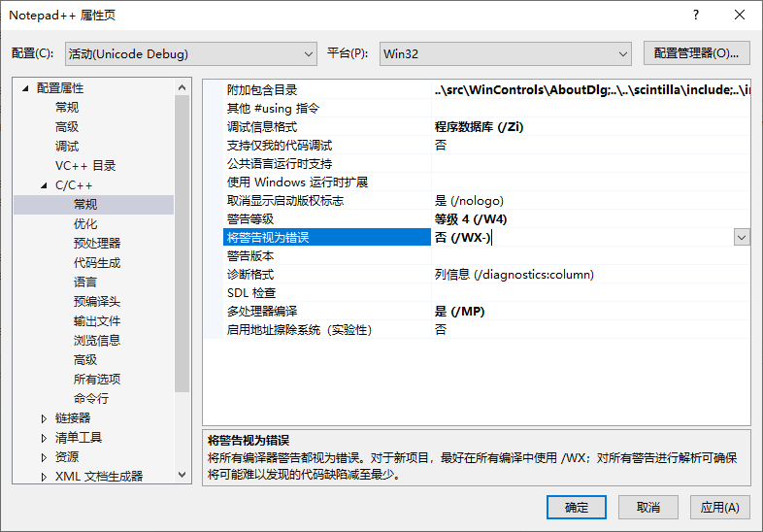This screenshot has width=763, height=532.
Task: Click the 等级 4 (/W4) value
Action: [x=471, y=219]
